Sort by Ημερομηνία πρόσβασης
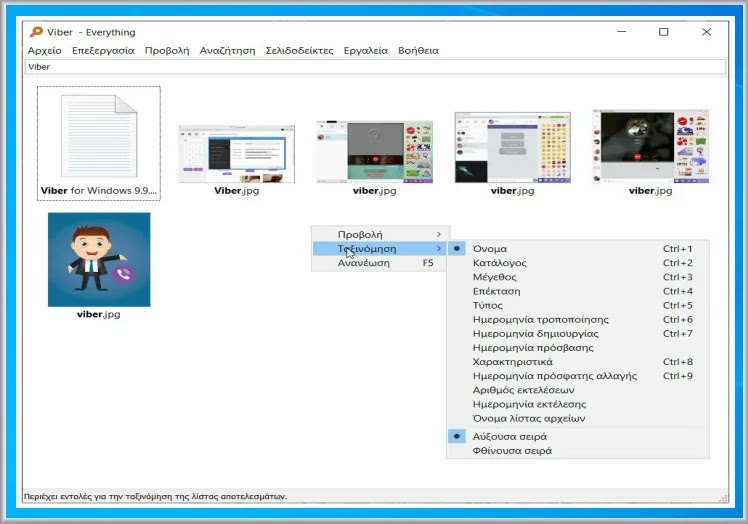 [x=578, y=348]
